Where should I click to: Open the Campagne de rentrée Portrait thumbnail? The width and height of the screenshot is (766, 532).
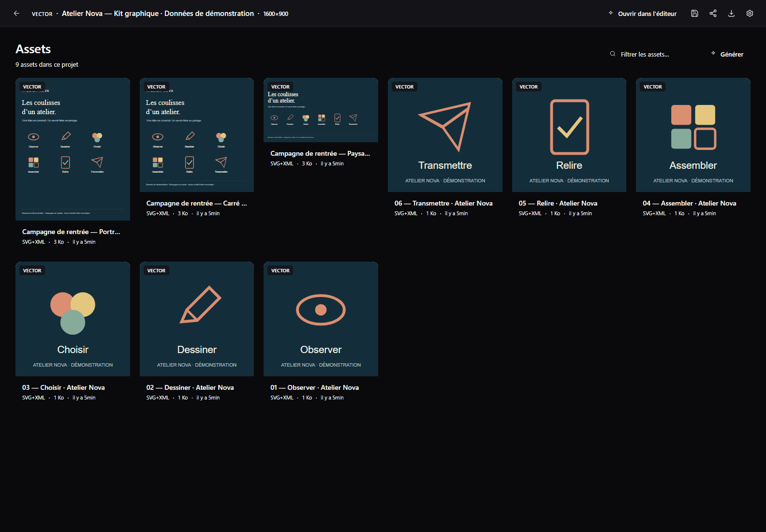tap(73, 149)
